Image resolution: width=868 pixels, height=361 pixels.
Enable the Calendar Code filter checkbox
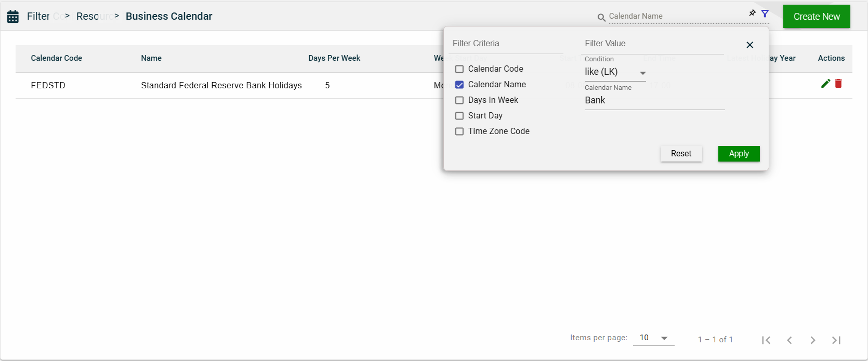coord(459,69)
